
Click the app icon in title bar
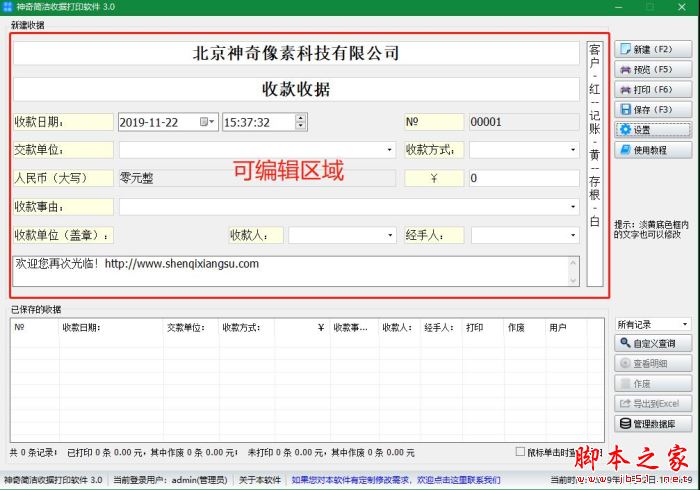[x=7, y=7]
